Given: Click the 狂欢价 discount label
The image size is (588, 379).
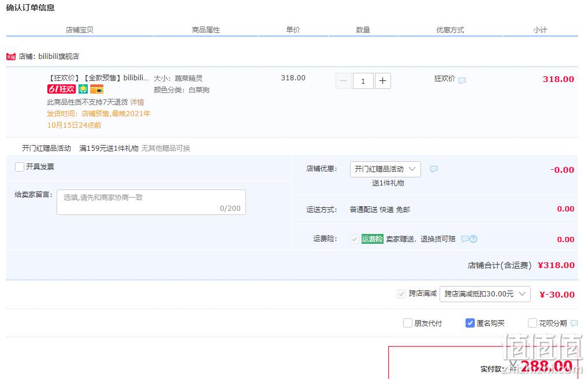Looking at the screenshot, I should pos(444,79).
